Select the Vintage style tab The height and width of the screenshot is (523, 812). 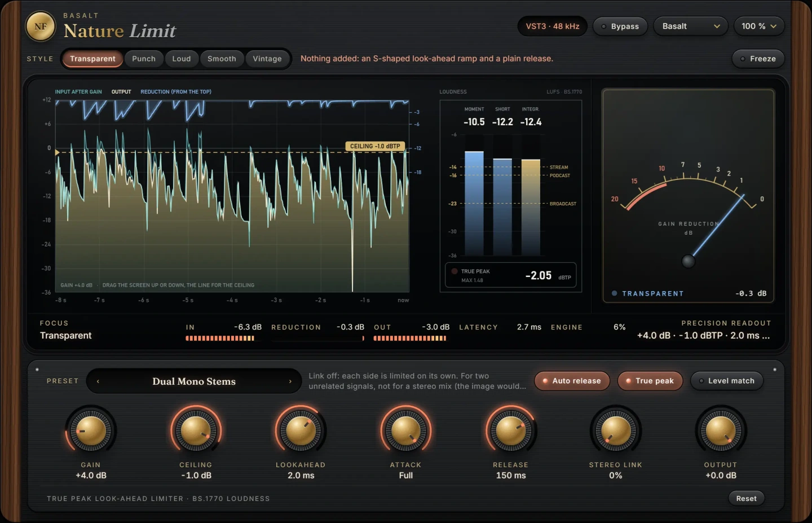pyautogui.click(x=267, y=59)
